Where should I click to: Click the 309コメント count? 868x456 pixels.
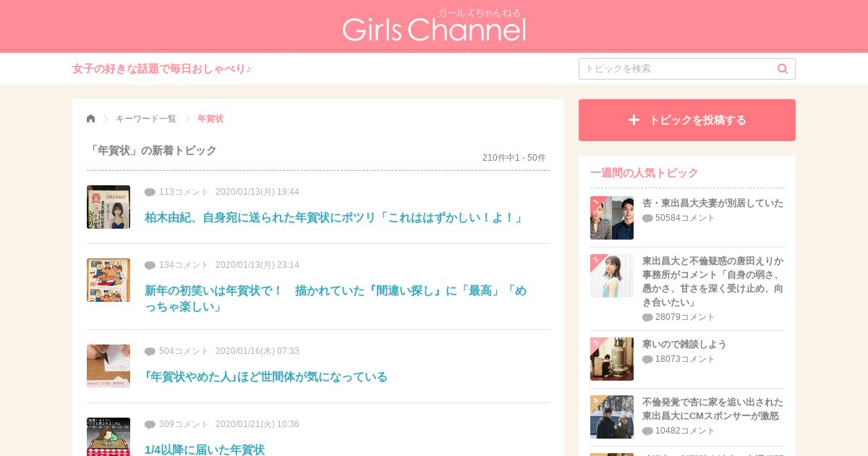(x=184, y=424)
